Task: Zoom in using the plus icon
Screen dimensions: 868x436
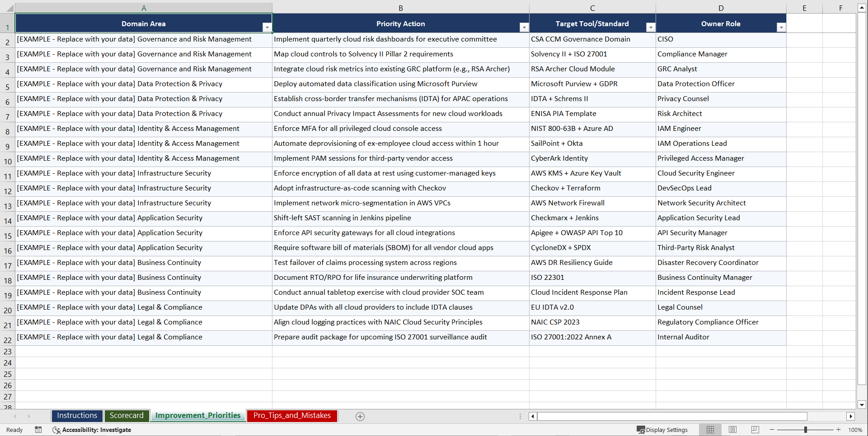Action: 839,430
